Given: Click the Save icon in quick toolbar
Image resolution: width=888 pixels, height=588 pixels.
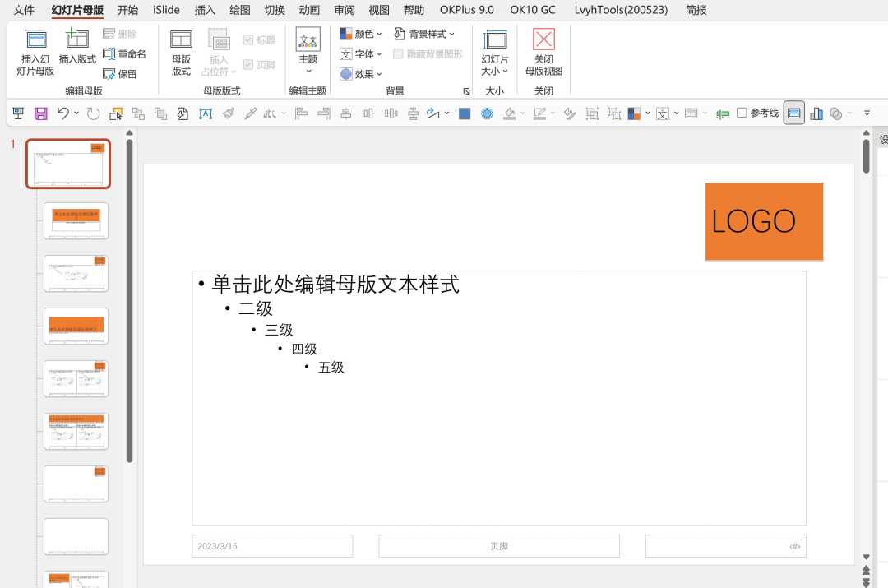Looking at the screenshot, I should tap(40, 113).
